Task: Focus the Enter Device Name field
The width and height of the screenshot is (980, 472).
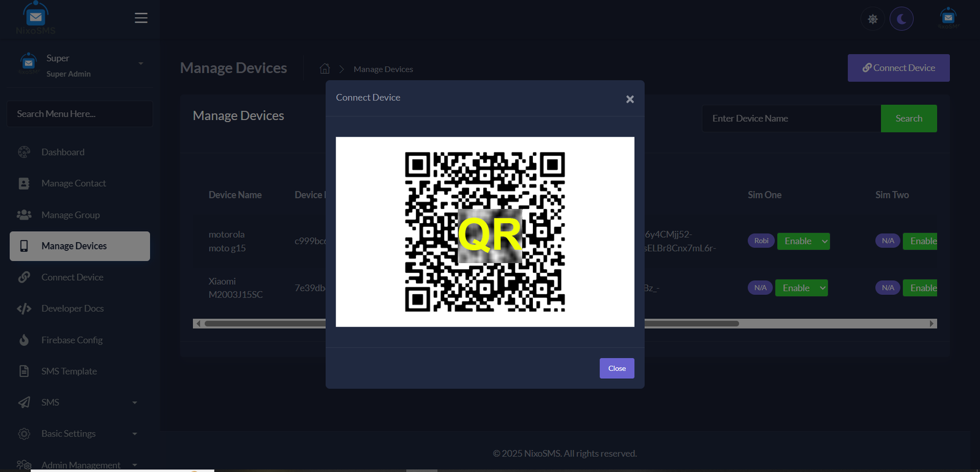Action: 791,118
